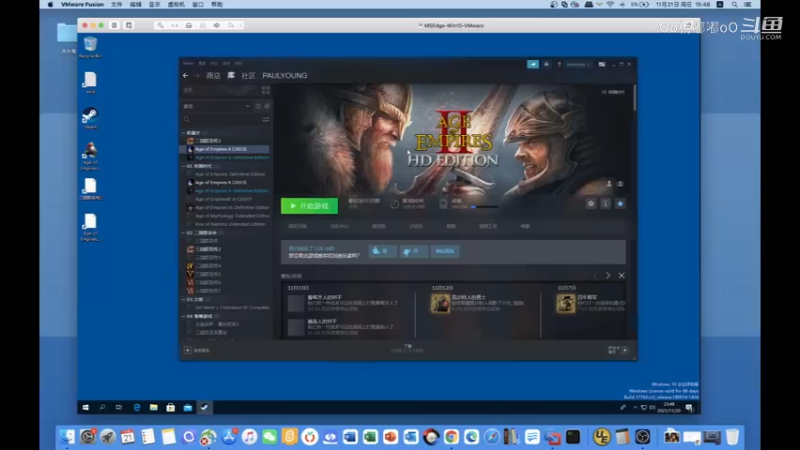Click the library search field

click(222, 119)
